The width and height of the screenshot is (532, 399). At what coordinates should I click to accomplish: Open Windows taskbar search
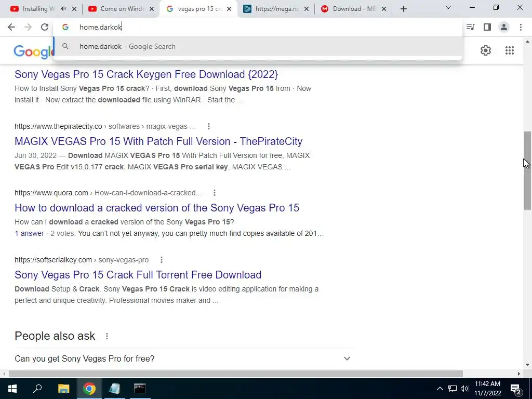pyautogui.click(x=37, y=389)
